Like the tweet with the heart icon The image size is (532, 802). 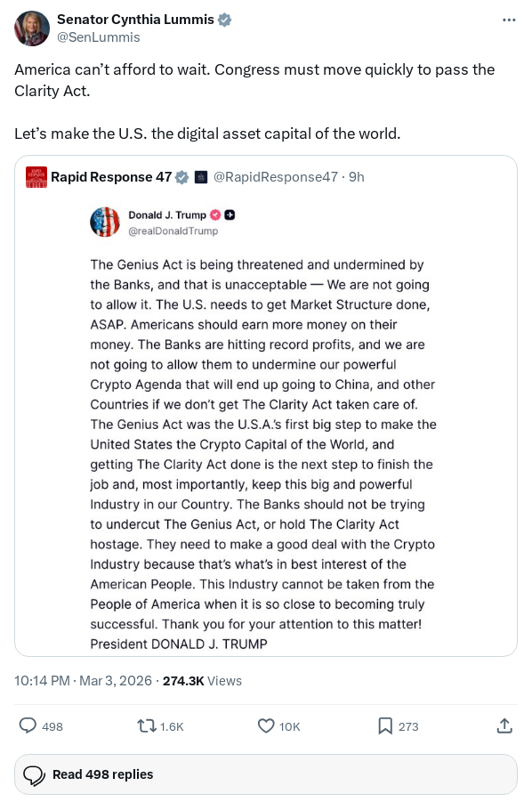point(266,726)
